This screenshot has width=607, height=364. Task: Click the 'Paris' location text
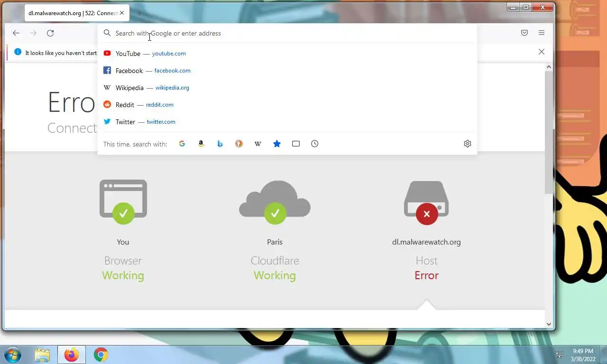click(x=275, y=242)
